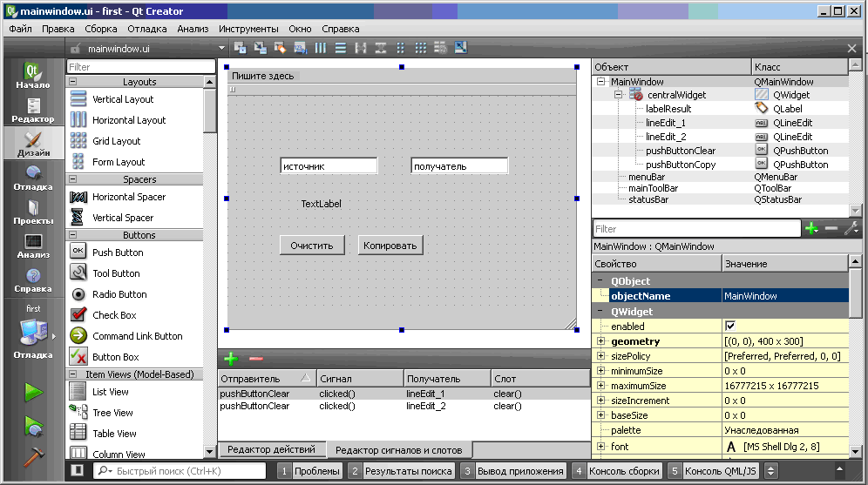The width and height of the screenshot is (868, 485).
Task: Open Проблемы output pane
Action: 309,470
